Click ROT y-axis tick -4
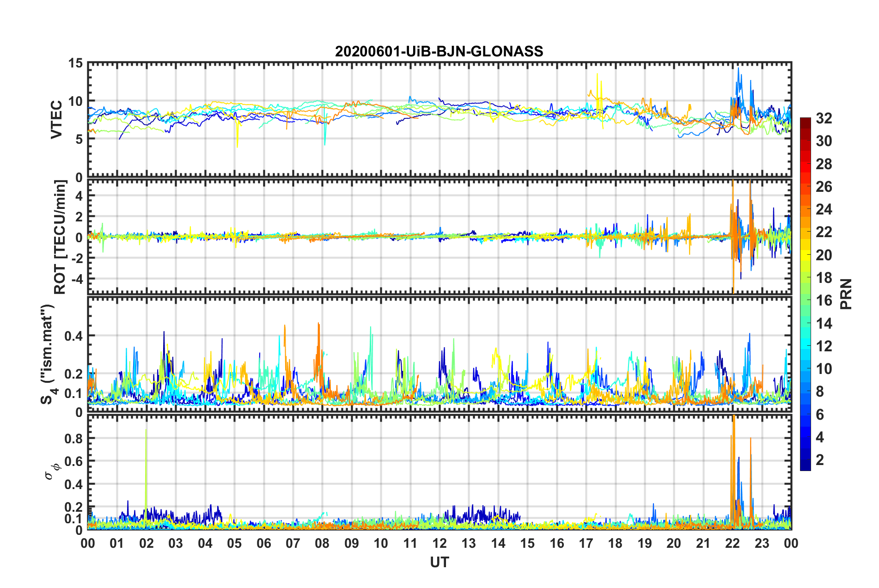Viewport: 879px width, 588px height. click(x=76, y=279)
